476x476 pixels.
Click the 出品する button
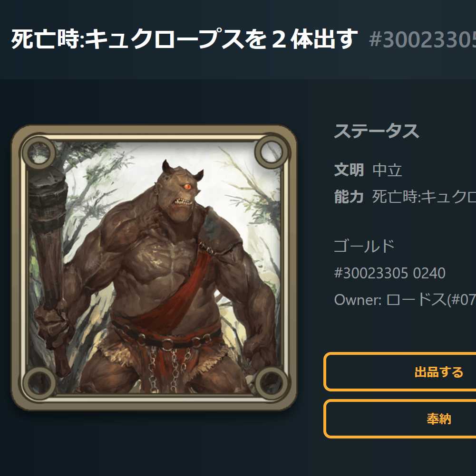coord(400,372)
